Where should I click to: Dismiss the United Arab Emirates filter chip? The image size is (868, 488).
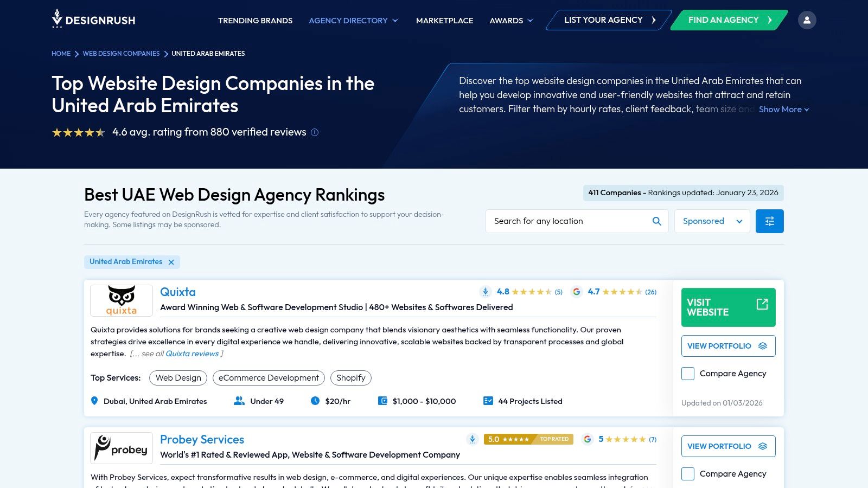tap(171, 262)
